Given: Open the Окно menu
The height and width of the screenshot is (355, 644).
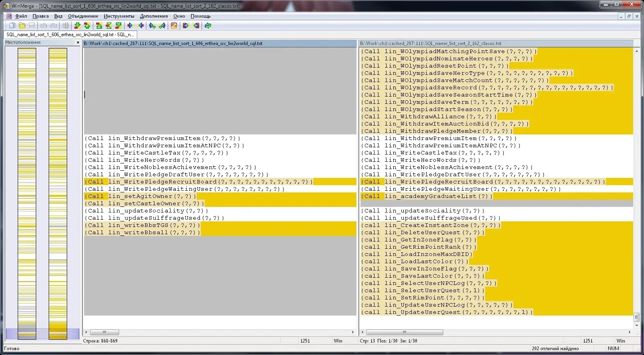Looking at the screenshot, I should coord(179,16).
